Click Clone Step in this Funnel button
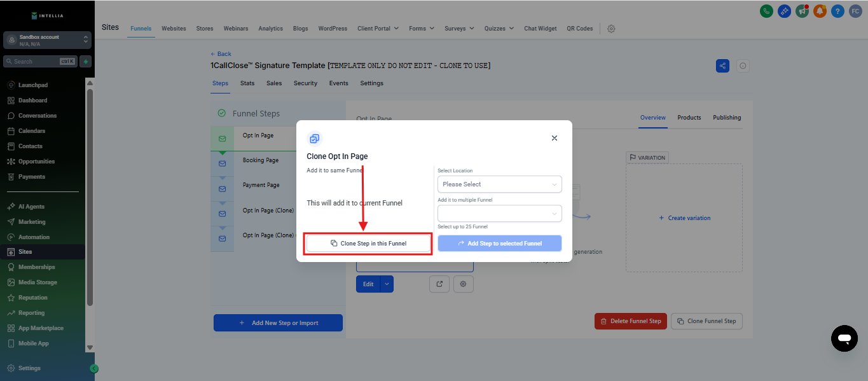The image size is (868, 381). pyautogui.click(x=368, y=244)
